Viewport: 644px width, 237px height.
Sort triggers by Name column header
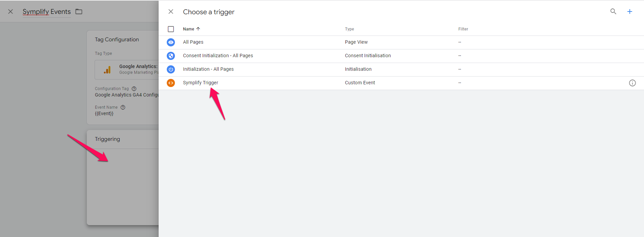[188, 29]
